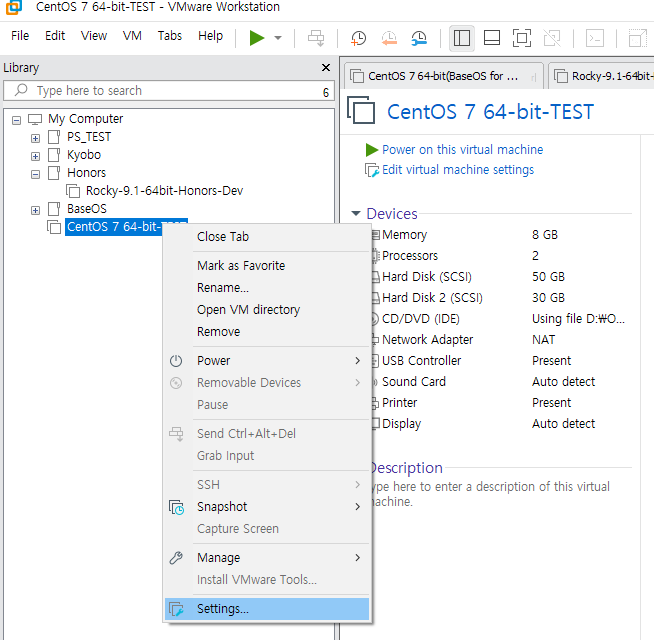
Task: Click the Snapshot icon in context menu
Action: (x=176, y=507)
